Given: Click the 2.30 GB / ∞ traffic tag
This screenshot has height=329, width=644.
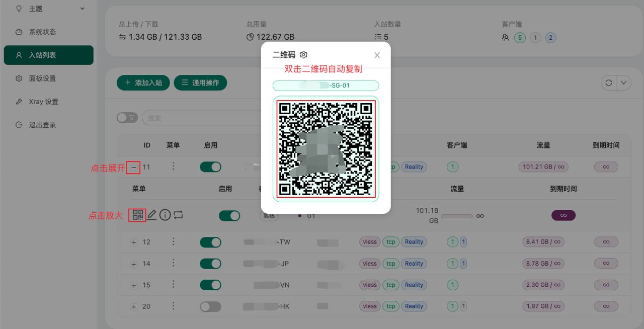Looking at the screenshot, I should coord(543,285).
